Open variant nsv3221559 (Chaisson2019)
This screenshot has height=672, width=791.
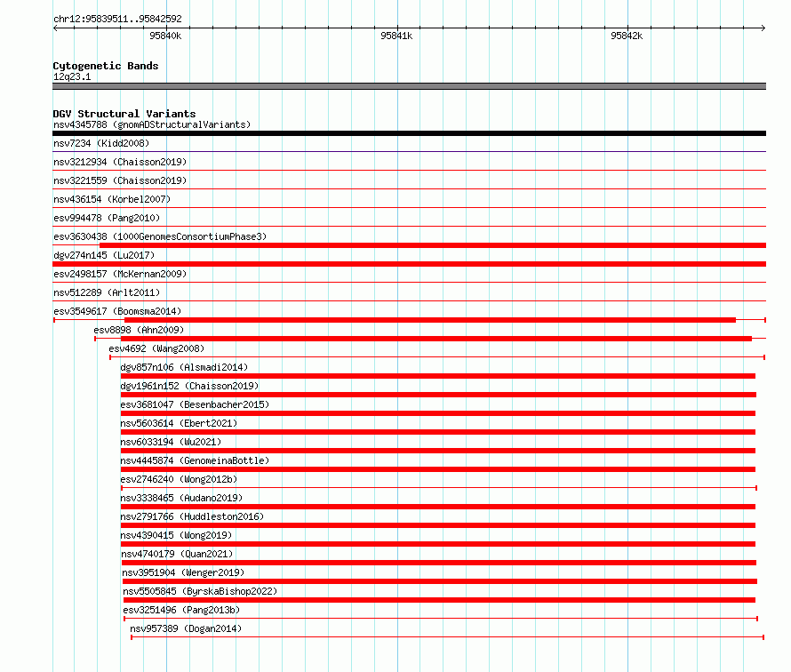point(120,180)
